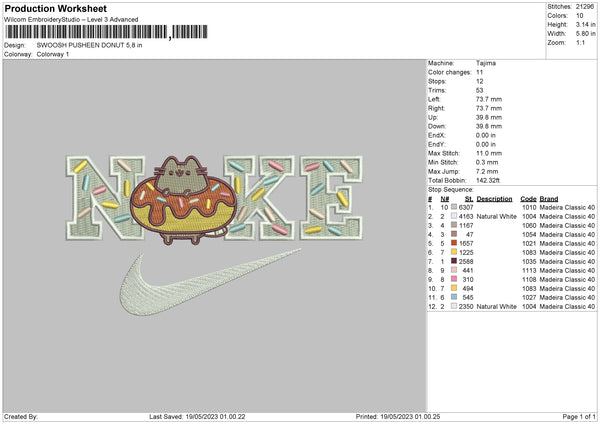This screenshot has width=600, height=424.
Task: Click the letter E in the embroidery preview
Action: (x=331, y=197)
